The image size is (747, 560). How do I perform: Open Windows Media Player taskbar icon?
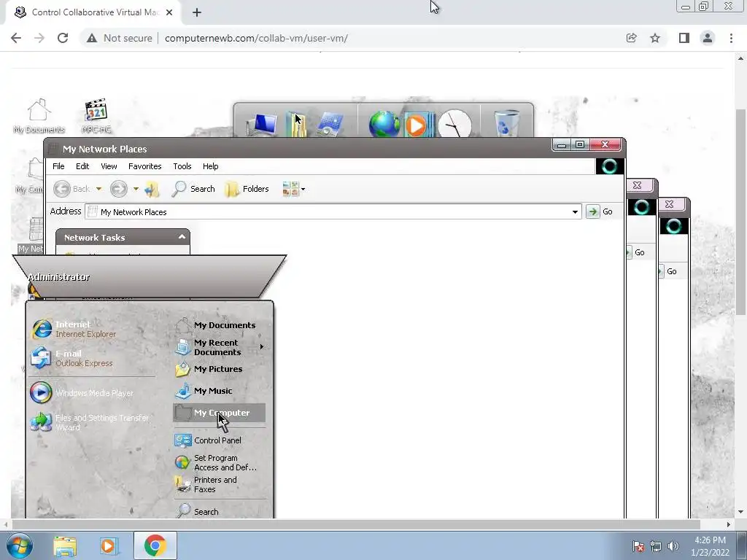pyautogui.click(x=109, y=545)
